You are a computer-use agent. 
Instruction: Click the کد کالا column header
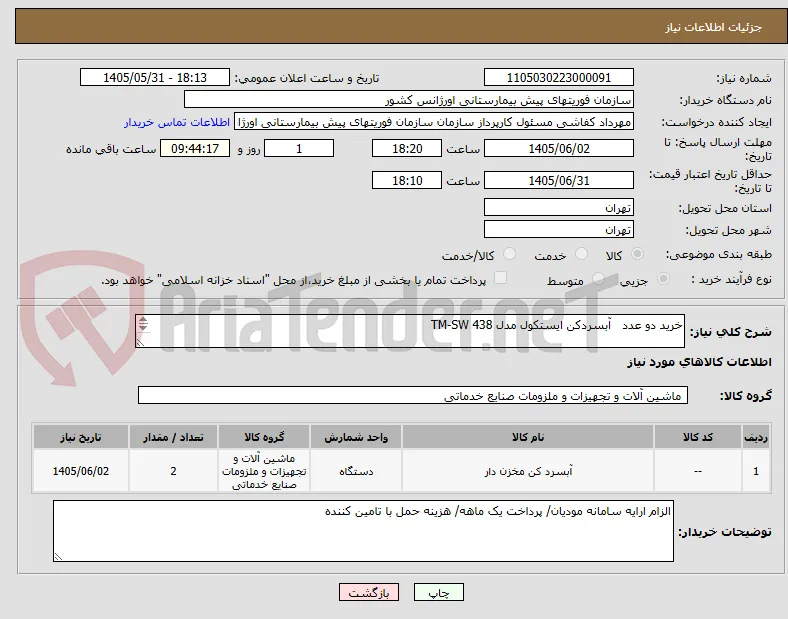698,437
